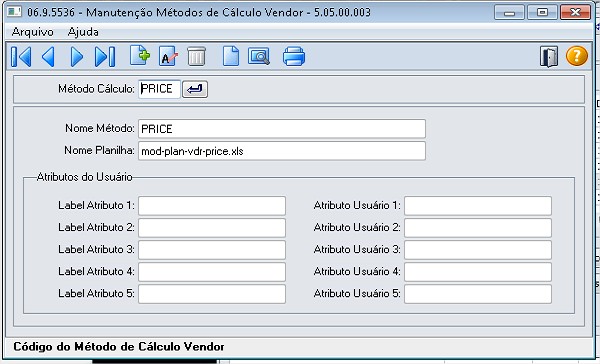Focus the Label Atributo 3 field
600x364 pixels.
[x=212, y=250]
